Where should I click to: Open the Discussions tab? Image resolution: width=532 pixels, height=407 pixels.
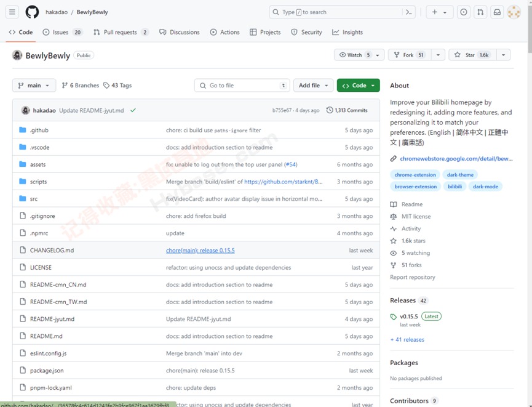point(180,32)
